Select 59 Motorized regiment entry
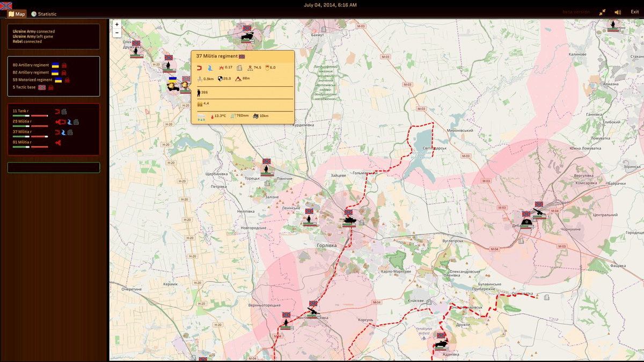The image size is (644, 362). pos(32,80)
